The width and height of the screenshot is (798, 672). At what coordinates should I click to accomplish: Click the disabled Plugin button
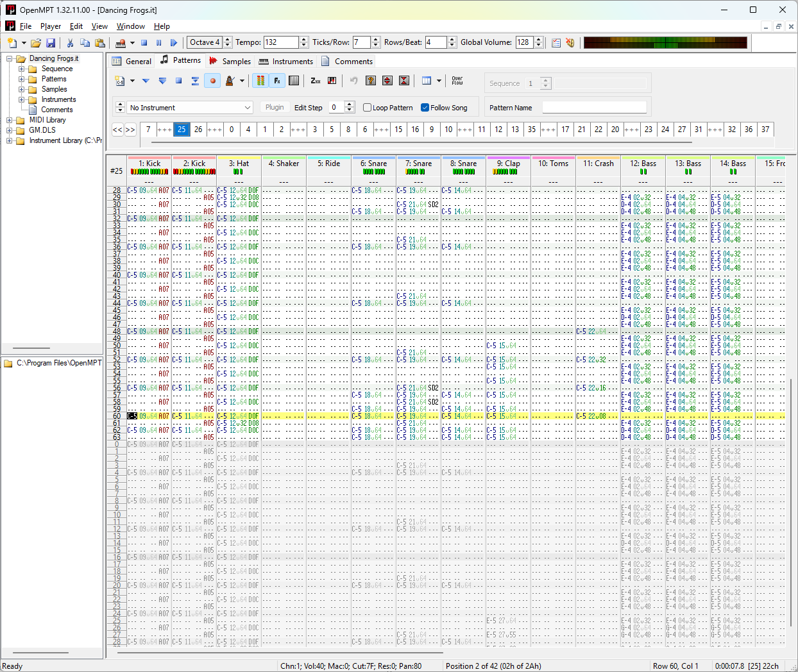275,108
